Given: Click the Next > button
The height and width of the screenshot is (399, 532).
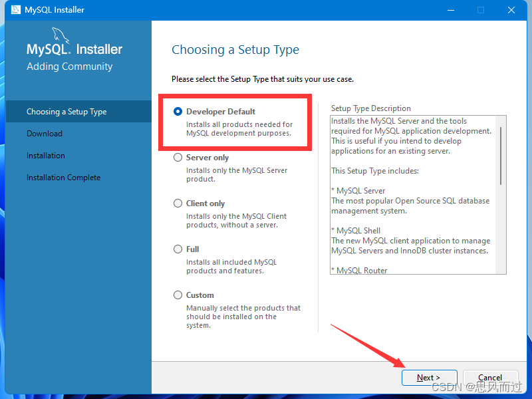Looking at the screenshot, I should point(429,378).
